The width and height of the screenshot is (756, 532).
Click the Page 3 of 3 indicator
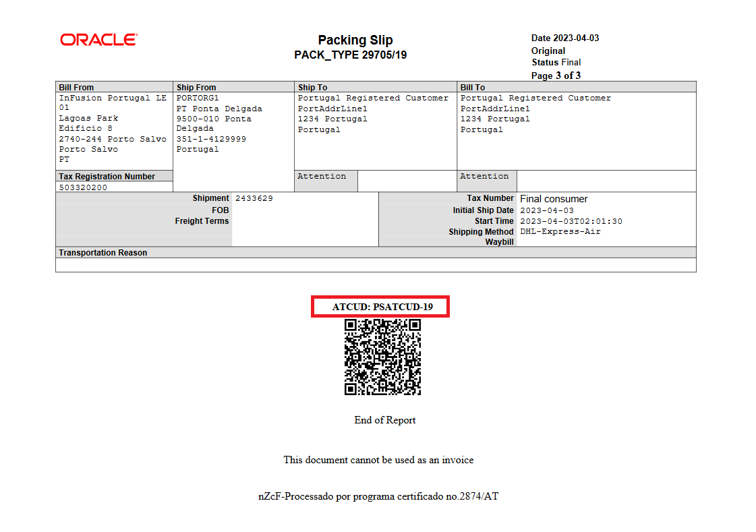point(556,76)
